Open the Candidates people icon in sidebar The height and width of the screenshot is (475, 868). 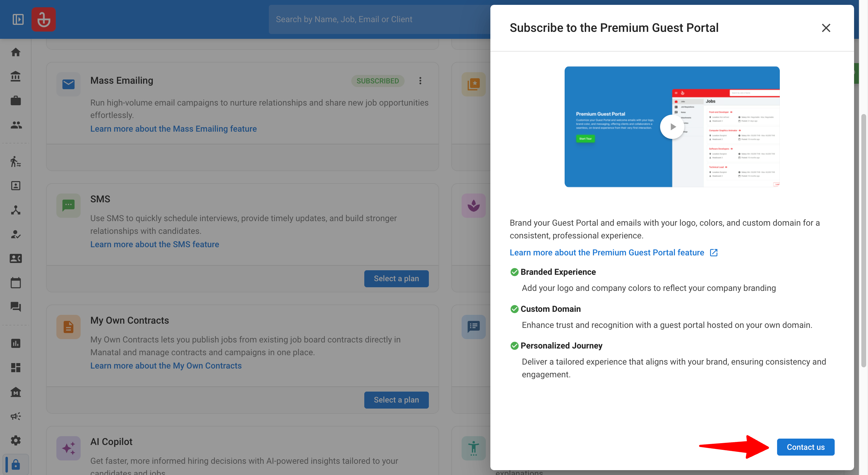click(x=15, y=125)
